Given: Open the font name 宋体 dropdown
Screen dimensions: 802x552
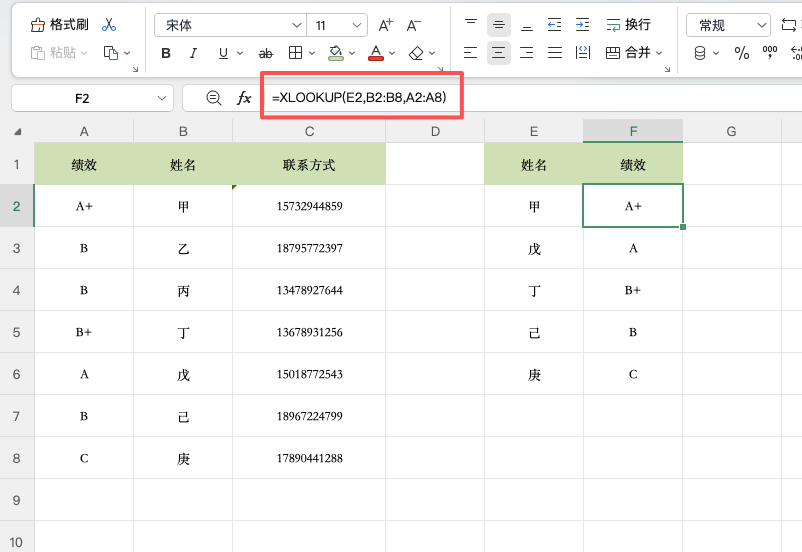Looking at the screenshot, I should coord(296,25).
